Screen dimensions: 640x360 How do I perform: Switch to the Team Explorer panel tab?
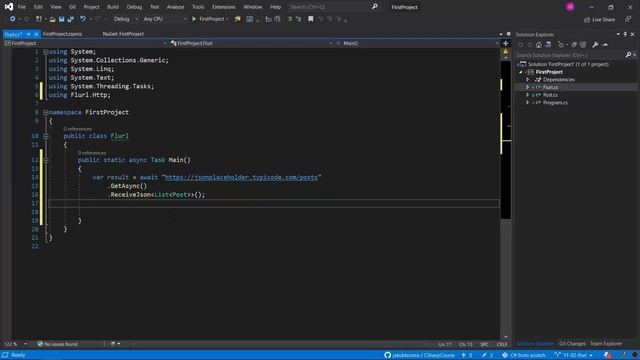coord(606,344)
